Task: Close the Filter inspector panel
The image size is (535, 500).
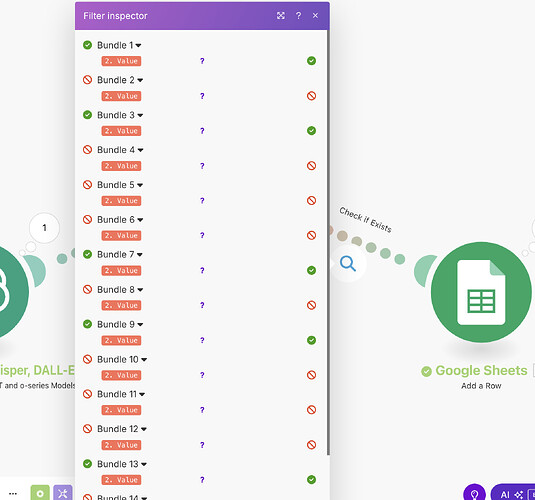Action: [315, 15]
